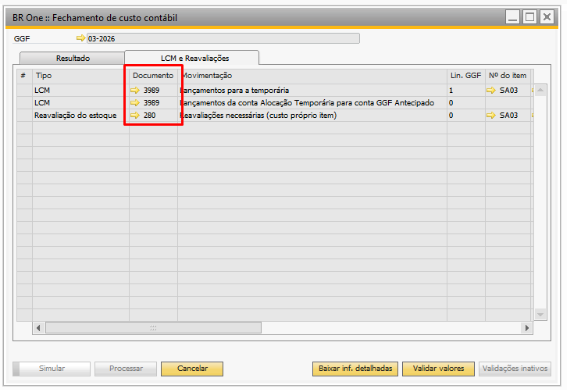Switch to the Resultado tab

(72, 58)
